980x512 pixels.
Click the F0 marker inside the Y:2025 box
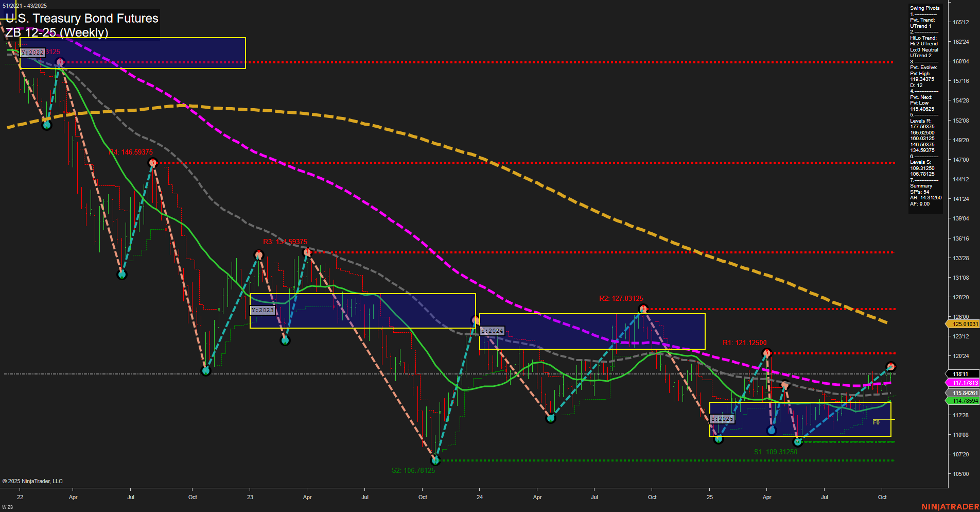[x=876, y=422]
